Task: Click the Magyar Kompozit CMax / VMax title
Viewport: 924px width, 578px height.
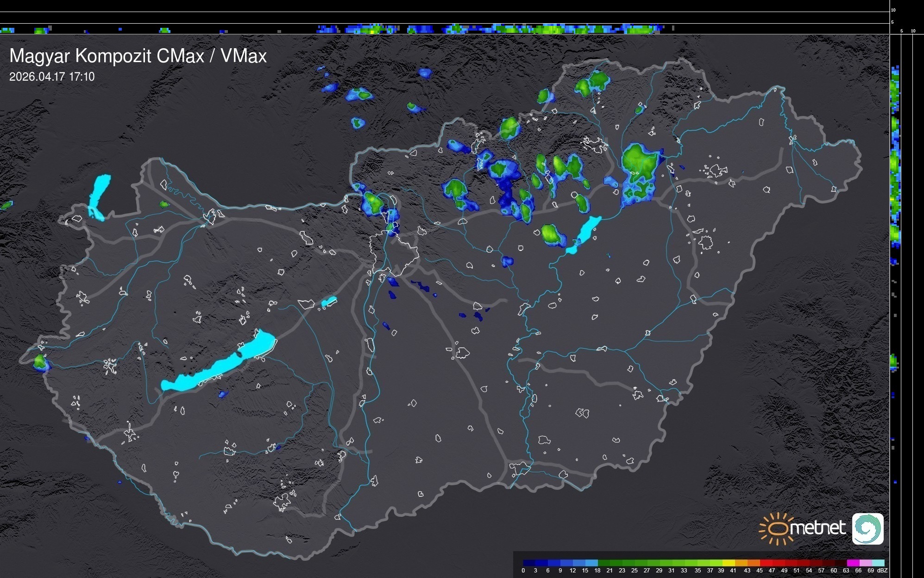Action: point(138,56)
